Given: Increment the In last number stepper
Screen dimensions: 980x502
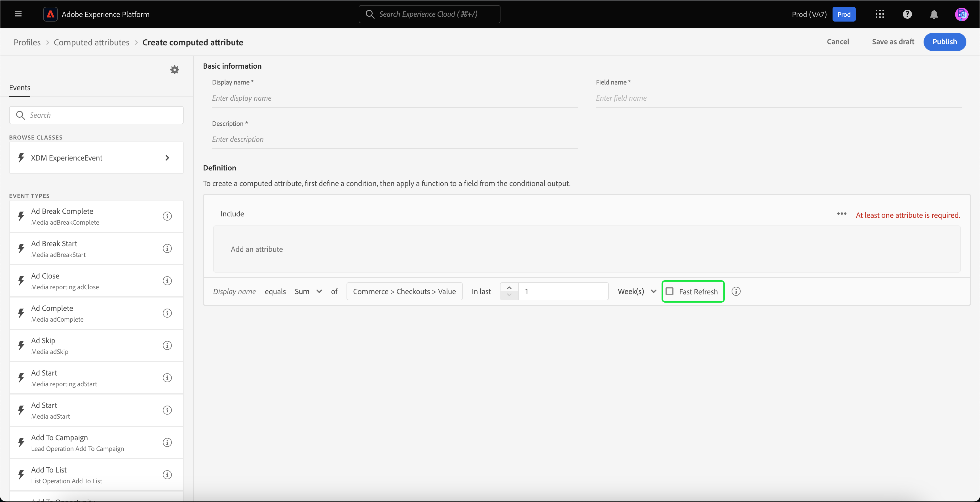Looking at the screenshot, I should click(509, 288).
